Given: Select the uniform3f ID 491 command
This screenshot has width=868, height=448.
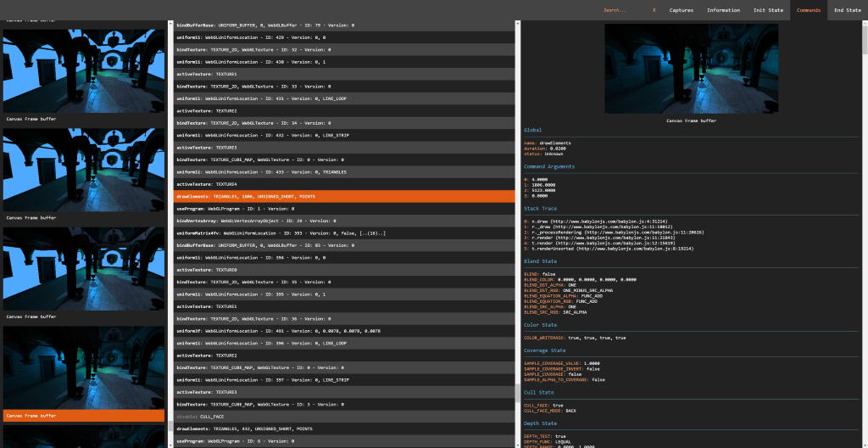Looking at the screenshot, I should (344, 331).
